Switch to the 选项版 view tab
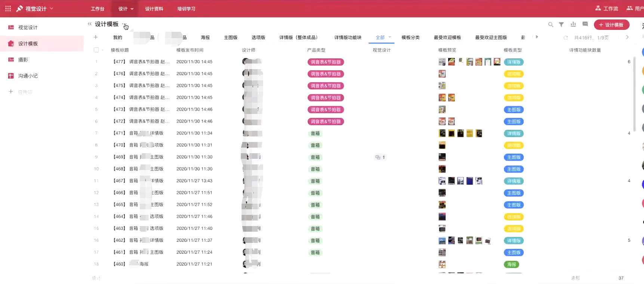This screenshot has width=644, height=287. 258,37
